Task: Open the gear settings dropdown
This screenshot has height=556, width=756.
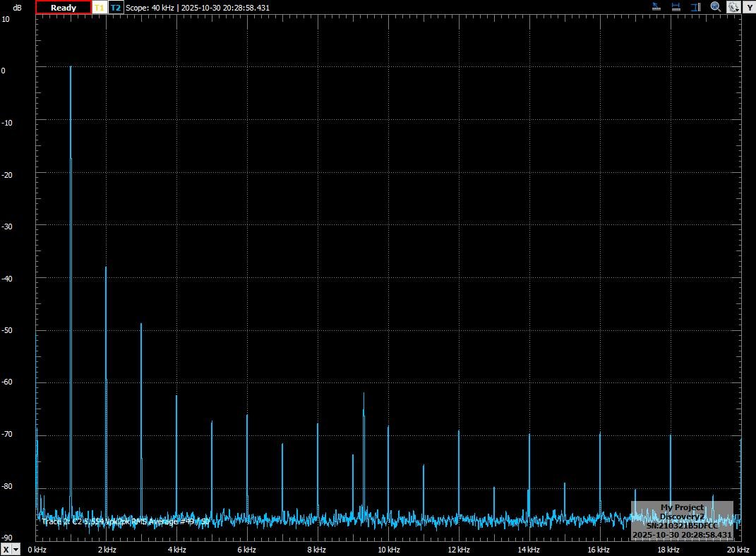Action: click(x=733, y=7)
